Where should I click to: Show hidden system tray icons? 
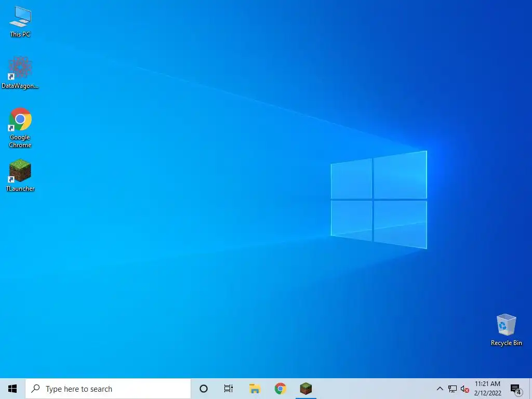440,389
